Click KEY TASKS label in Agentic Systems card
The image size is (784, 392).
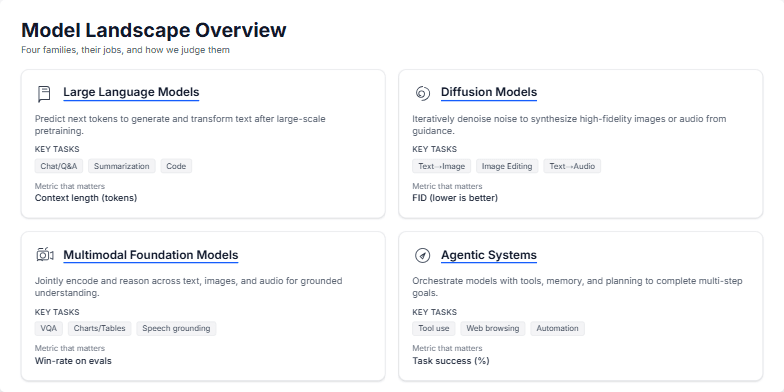point(434,312)
